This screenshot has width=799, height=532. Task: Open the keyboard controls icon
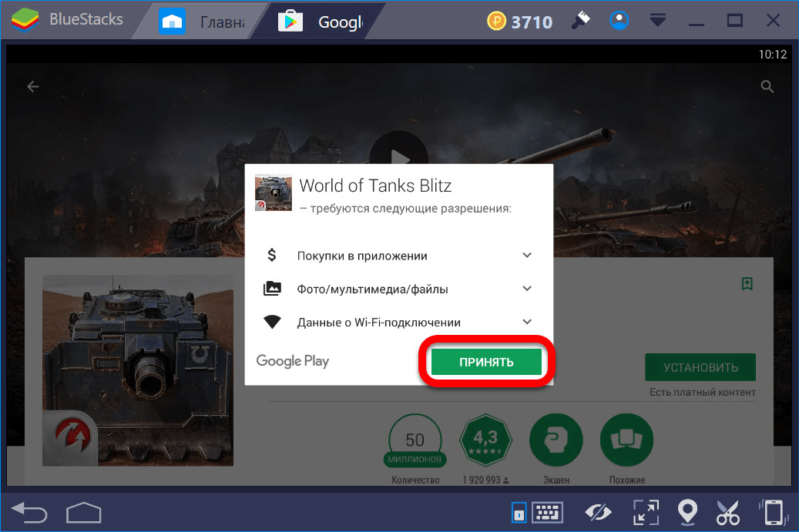[547, 512]
